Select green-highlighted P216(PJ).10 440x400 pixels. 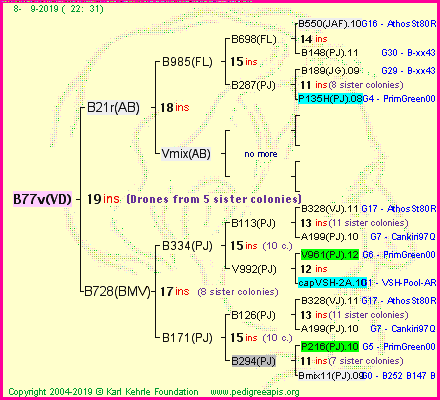330,347
